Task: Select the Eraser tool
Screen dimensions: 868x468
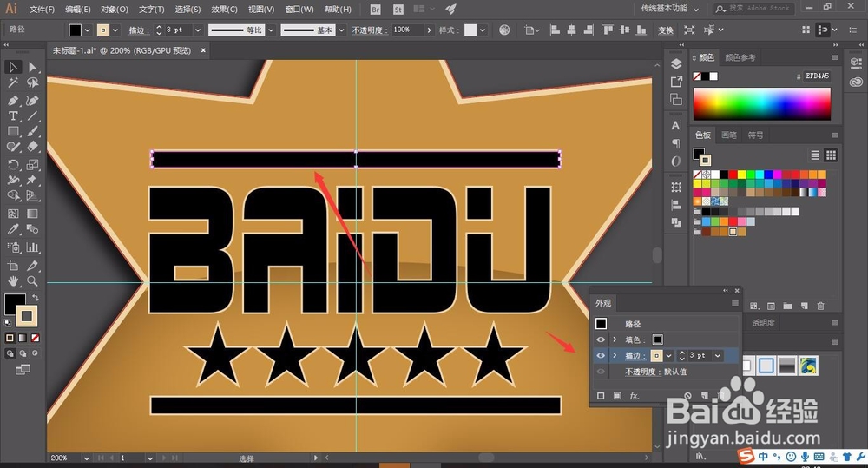Action: point(33,147)
